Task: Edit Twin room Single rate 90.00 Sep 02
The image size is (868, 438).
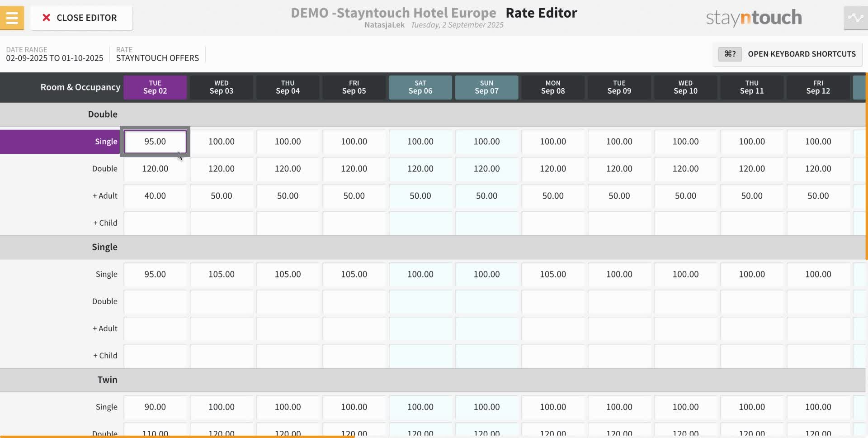Action: point(155,407)
